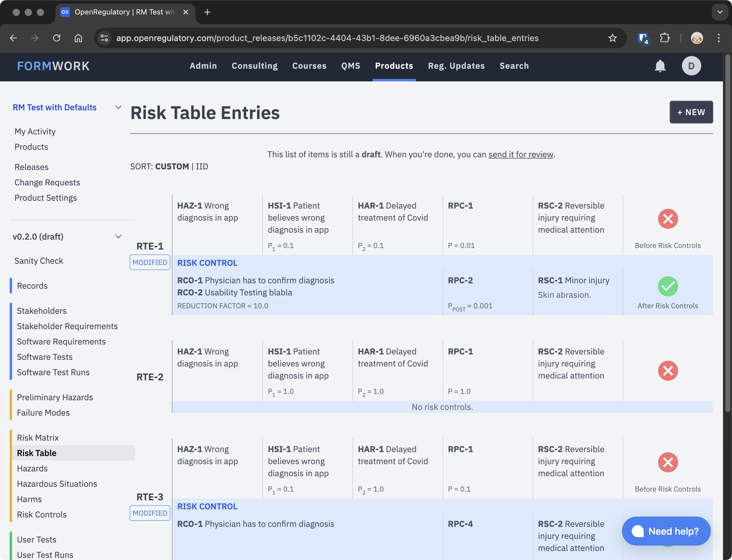Click green checkmark icon after risk controls
This screenshot has height=560, width=732.
668,286
